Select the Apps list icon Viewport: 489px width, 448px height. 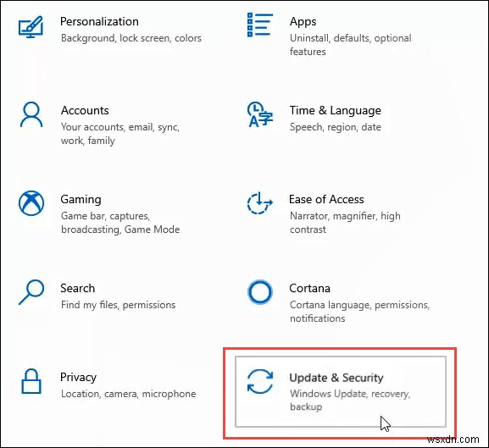click(x=260, y=25)
